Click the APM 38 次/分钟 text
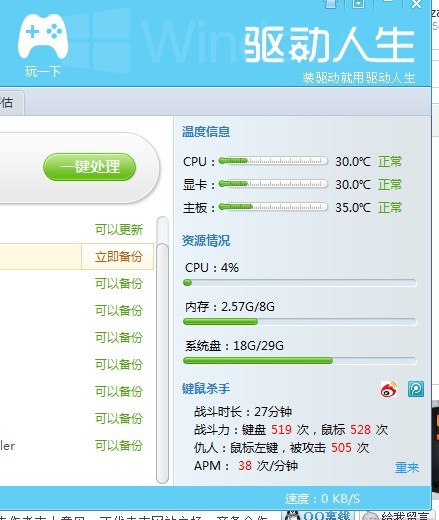 (246, 466)
